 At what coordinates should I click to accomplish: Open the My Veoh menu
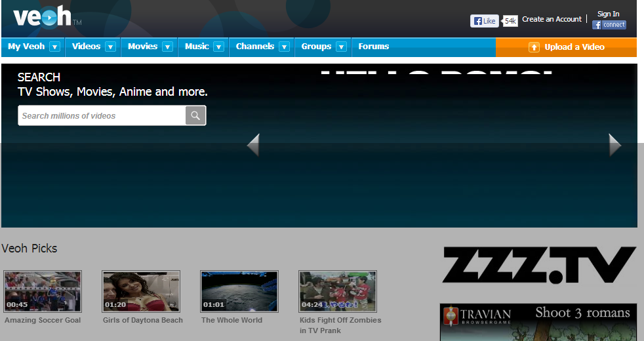pyautogui.click(x=26, y=47)
